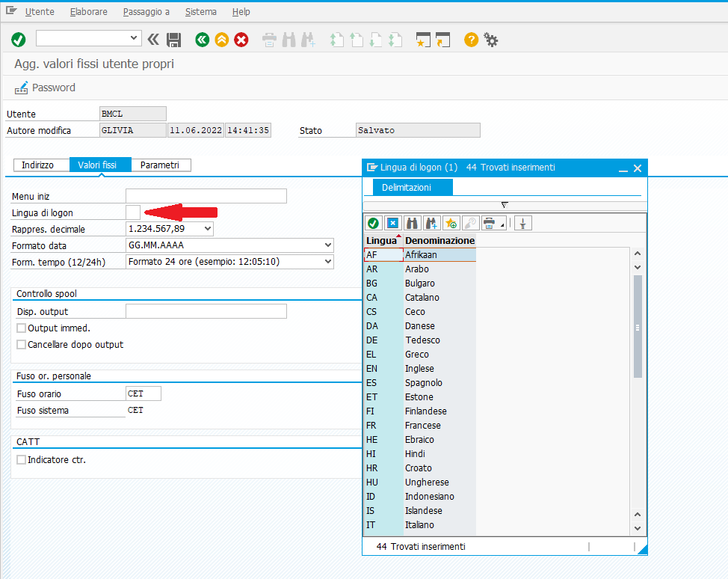Click the Print icon in popup toolbar
Viewport: 728px width, 579px height.
[x=490, y=224]
